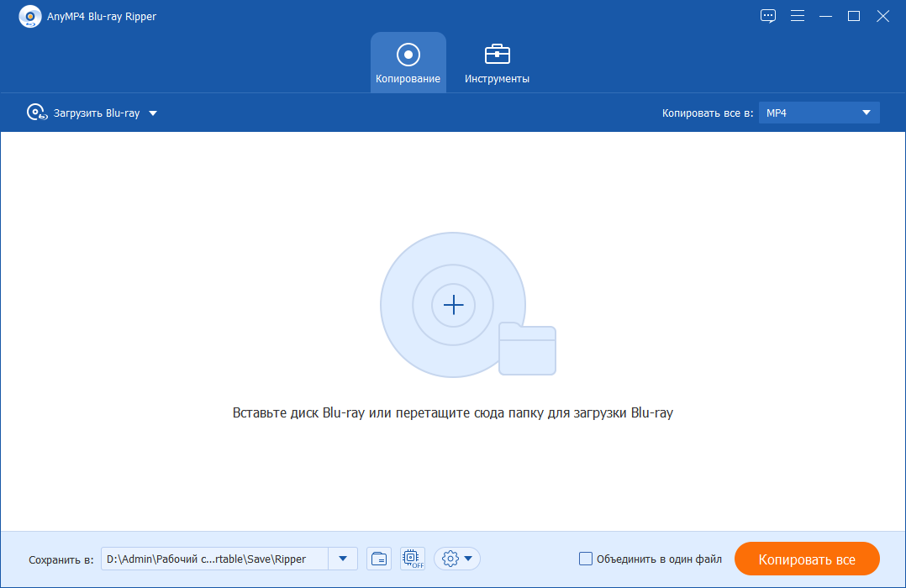Viewport: 906px width, 588px height.
Task: Select the Копирование tab
Action: tap(408, 61)
